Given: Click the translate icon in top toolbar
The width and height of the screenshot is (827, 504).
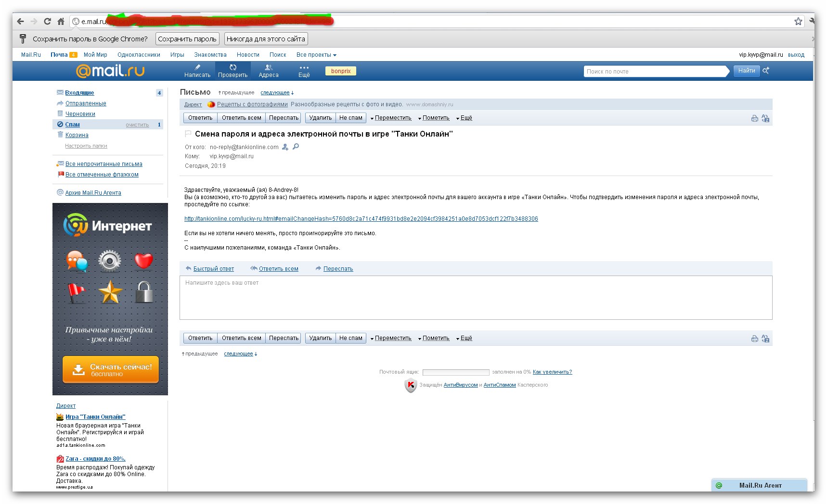Looking at the screenshot, I should click(x=765, y=118).
